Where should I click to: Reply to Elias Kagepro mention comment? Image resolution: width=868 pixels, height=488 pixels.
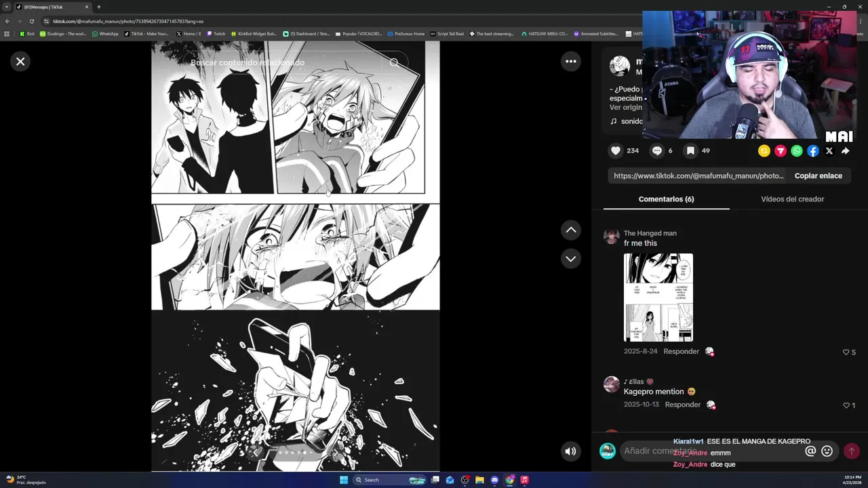point(682,405)
